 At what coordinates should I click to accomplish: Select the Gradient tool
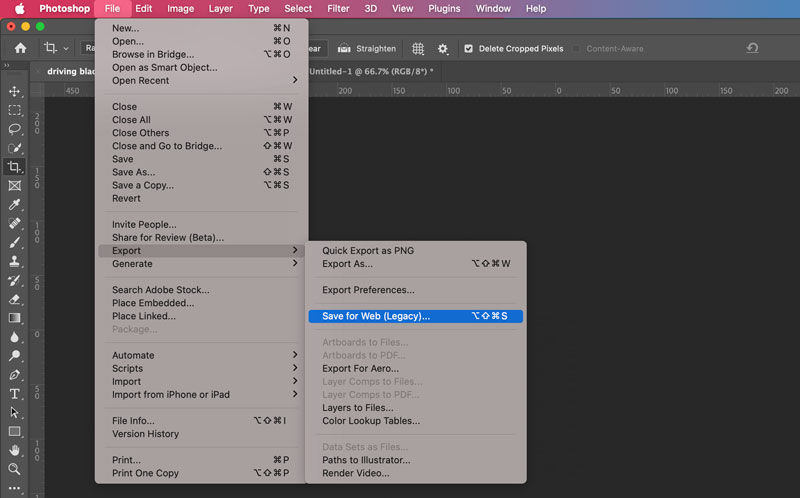tap(14, 318)
